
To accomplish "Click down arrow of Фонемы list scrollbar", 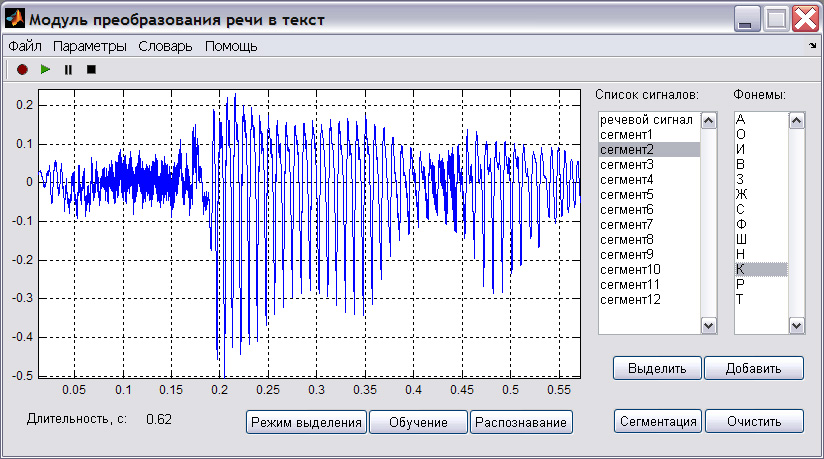I will pyautogui.click(x=796, y=325).
